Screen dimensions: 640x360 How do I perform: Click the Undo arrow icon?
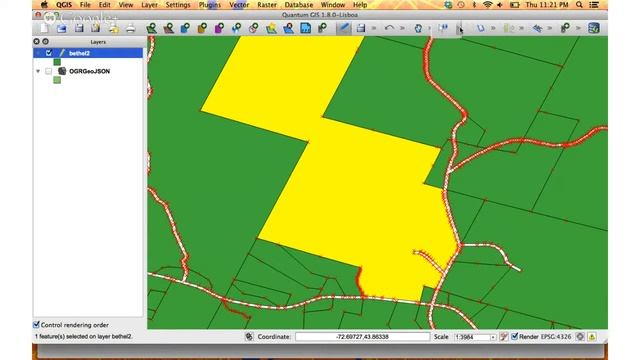click(389, 28)
